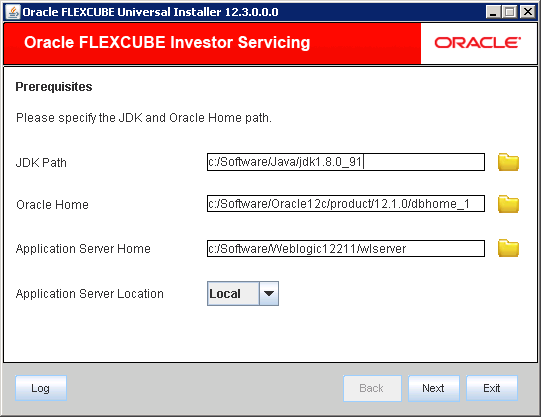This screenshot has height=417, width=541.
Task: Click the window title text
Action: pos(150,12)
